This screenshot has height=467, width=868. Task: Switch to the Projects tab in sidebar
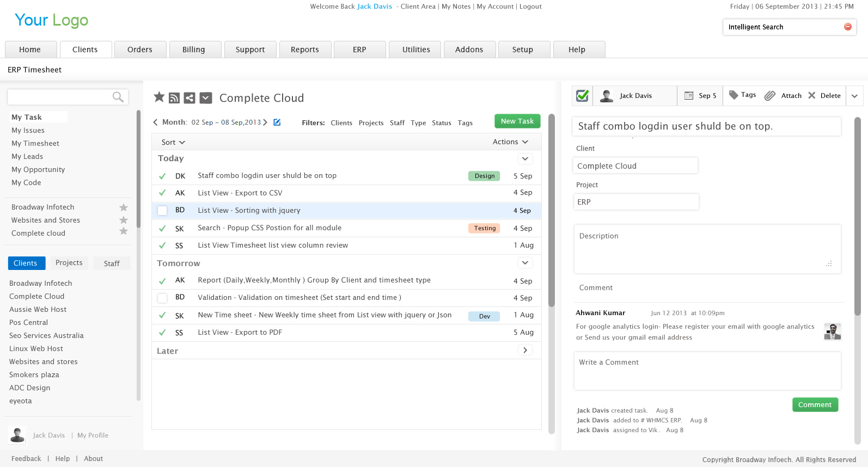coord(69,263)
